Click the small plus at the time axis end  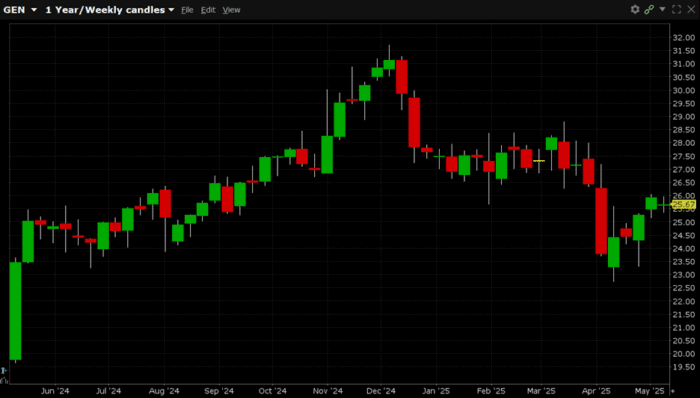coord(673,391)
